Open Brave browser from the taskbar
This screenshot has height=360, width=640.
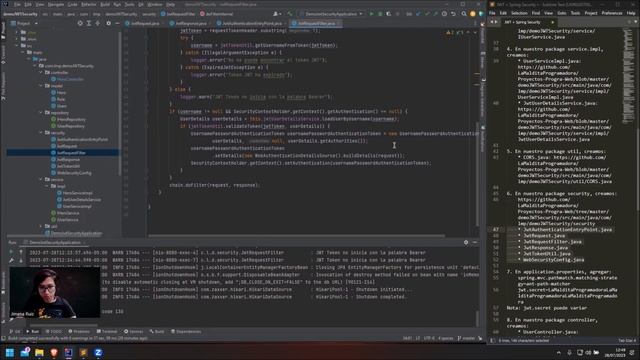click(54, 352)
